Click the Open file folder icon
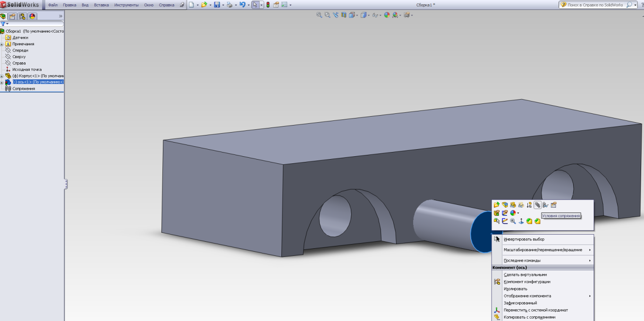 [204, 5]
